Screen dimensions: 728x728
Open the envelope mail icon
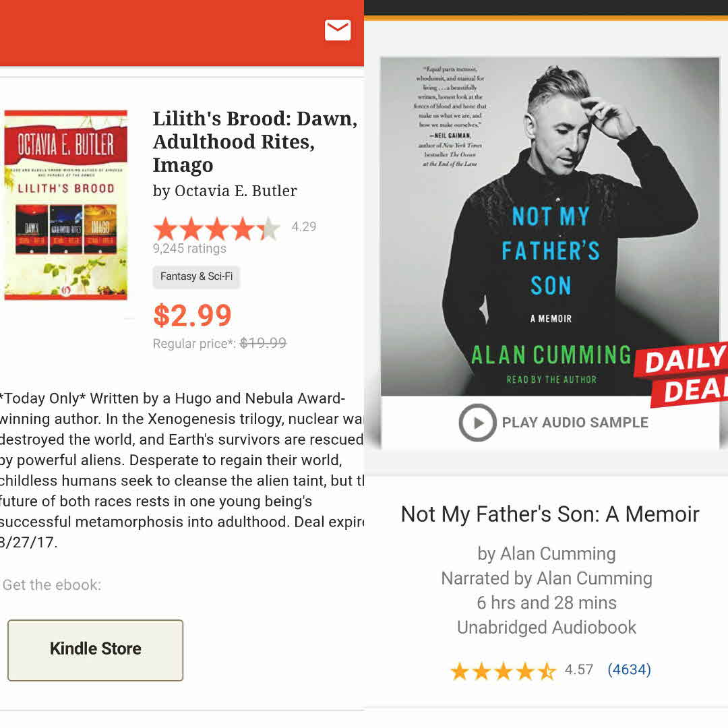point(338,30)
